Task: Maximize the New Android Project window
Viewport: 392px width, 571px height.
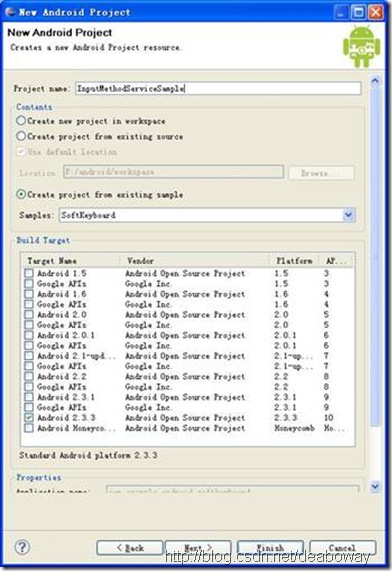Action: click(x=358, y=12)
